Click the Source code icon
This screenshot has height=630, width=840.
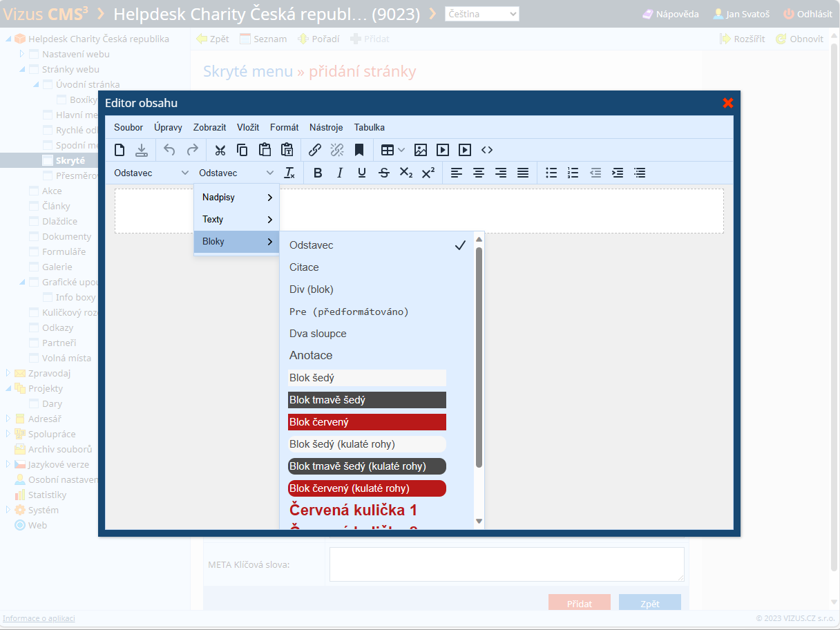point(487,150)
